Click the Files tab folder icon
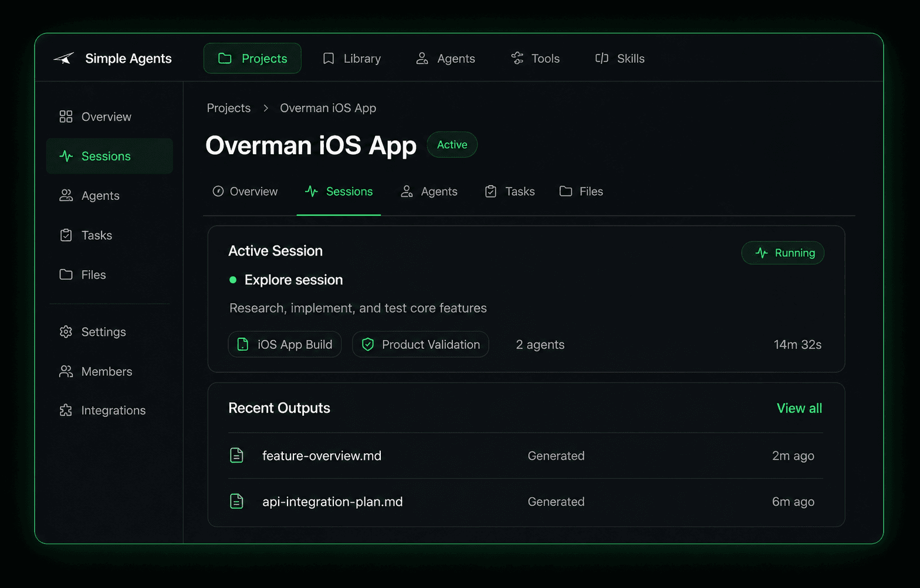The image size is (920, 588). coord(566,191)
